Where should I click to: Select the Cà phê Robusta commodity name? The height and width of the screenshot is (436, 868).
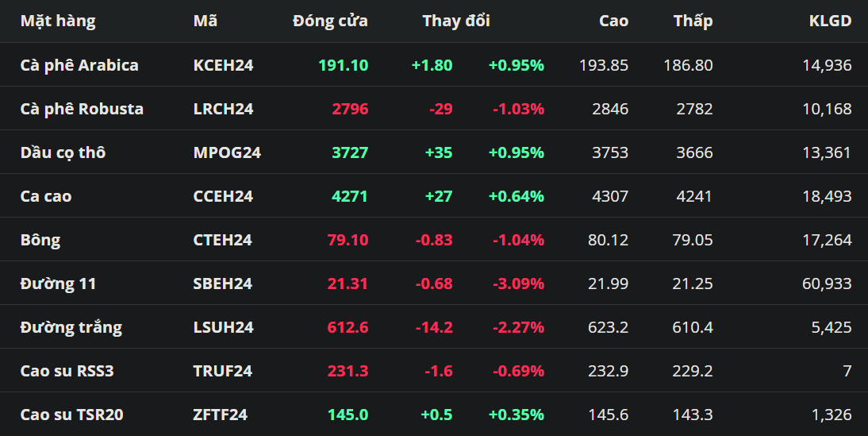point(82,109)
